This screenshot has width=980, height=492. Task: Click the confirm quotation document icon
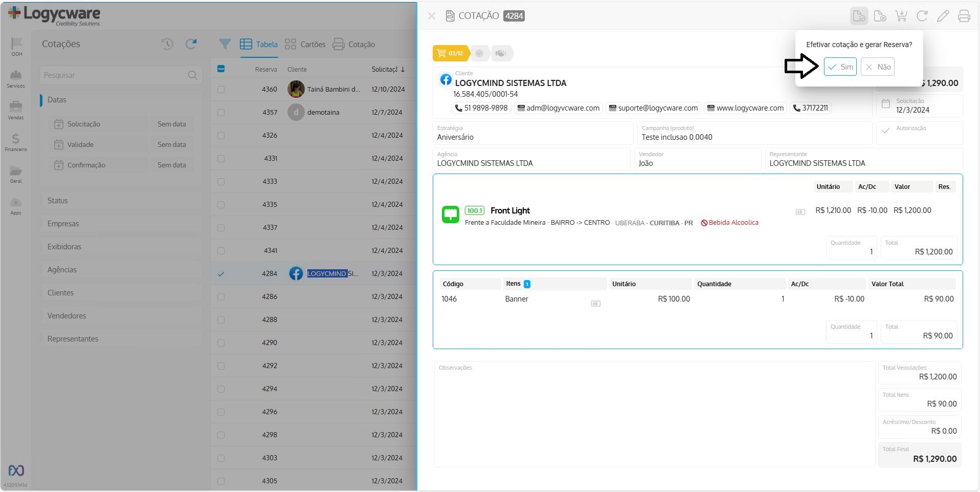(859, 16)
